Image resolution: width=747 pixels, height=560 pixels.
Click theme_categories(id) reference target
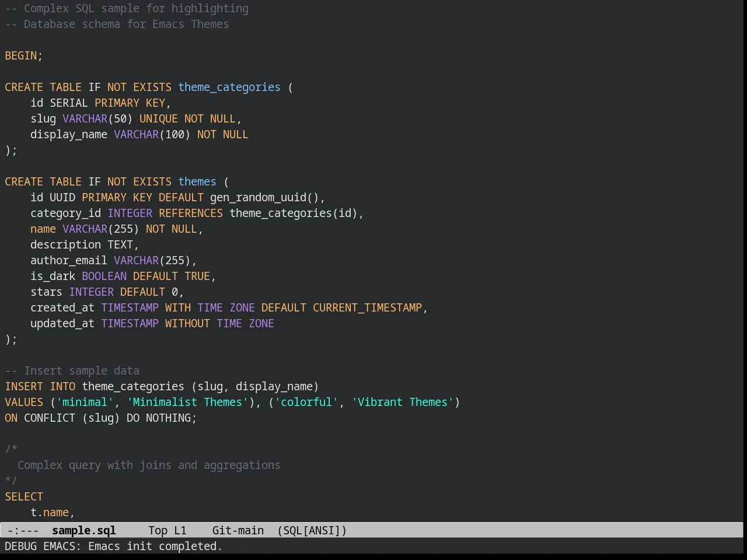tap(294, 213)
